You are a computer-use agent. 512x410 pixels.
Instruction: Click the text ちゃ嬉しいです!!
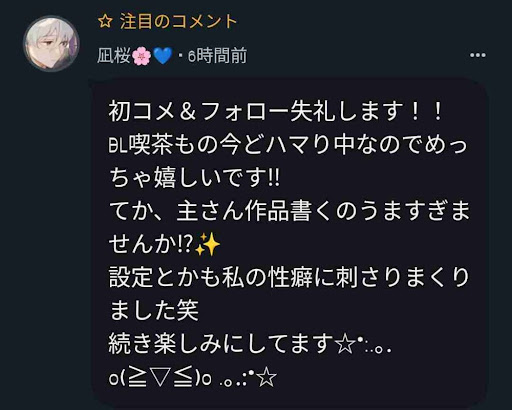pos(194,178)
